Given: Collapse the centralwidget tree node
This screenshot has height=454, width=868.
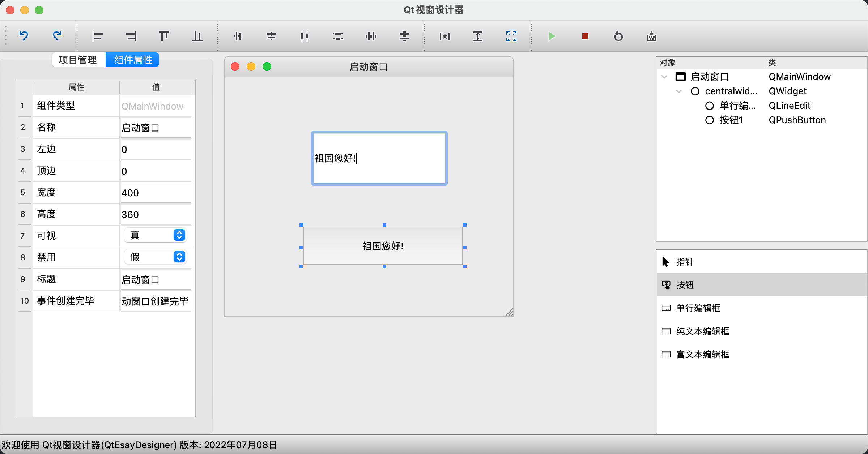Looking at the screenshot, I should [x=679, y=91].
